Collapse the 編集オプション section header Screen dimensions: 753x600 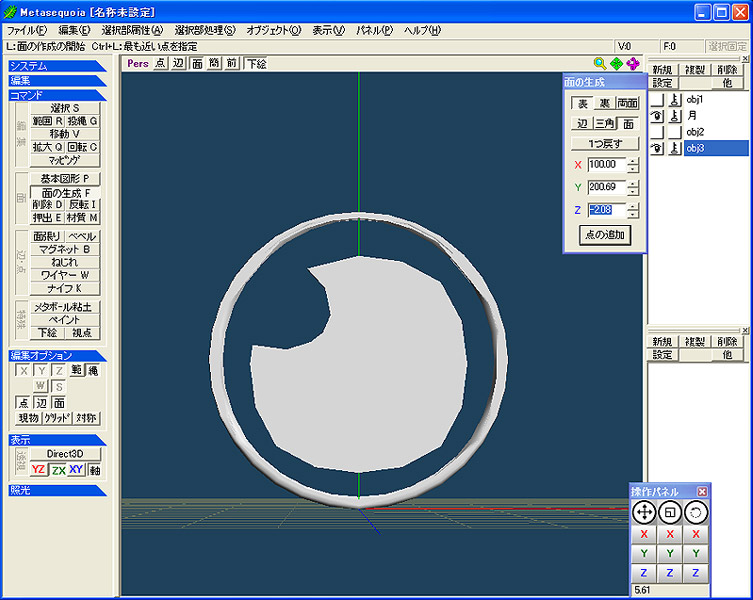point(57,356)
